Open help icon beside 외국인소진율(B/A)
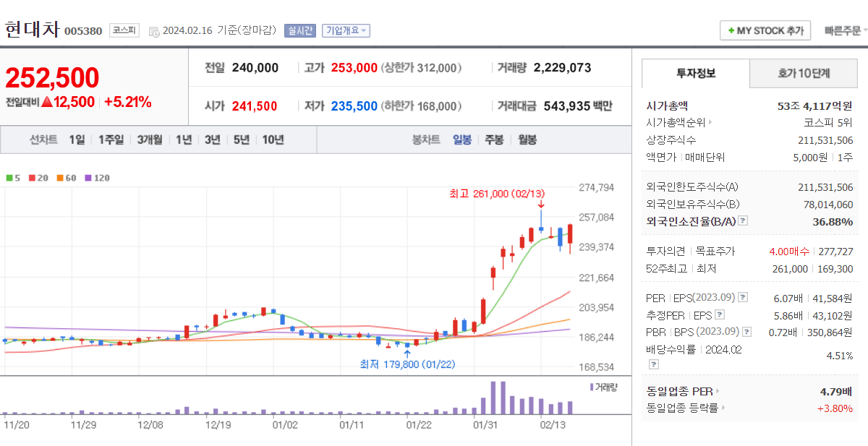868x446 pixels. pyautogui.click(x=742, y=221)
